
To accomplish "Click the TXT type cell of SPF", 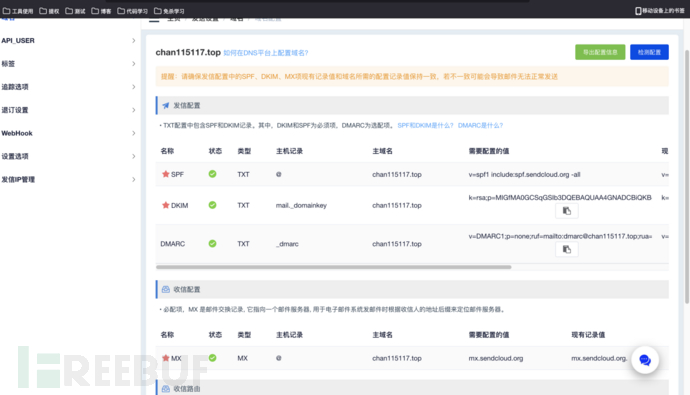I will click(x=243, y=175).
